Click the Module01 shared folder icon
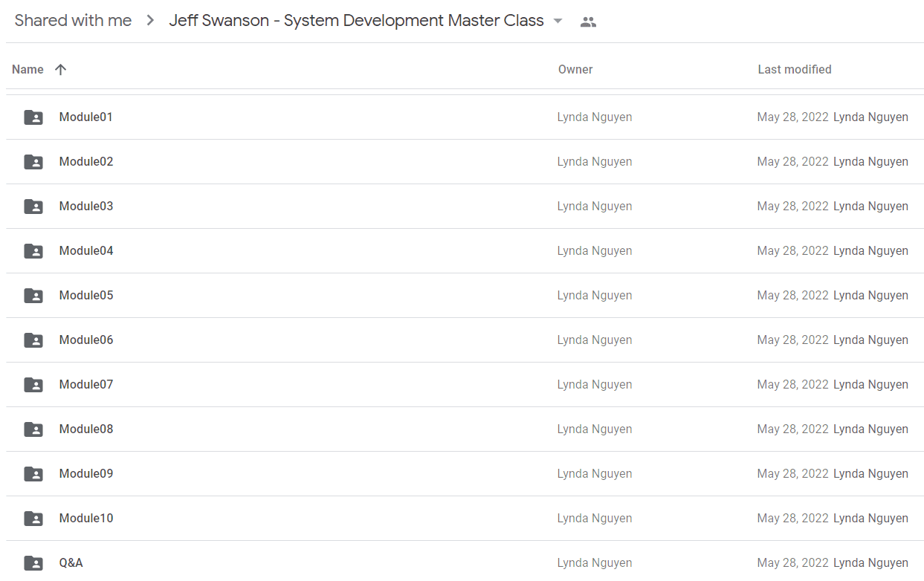The image size is (924, 581). tap(33, 117)
